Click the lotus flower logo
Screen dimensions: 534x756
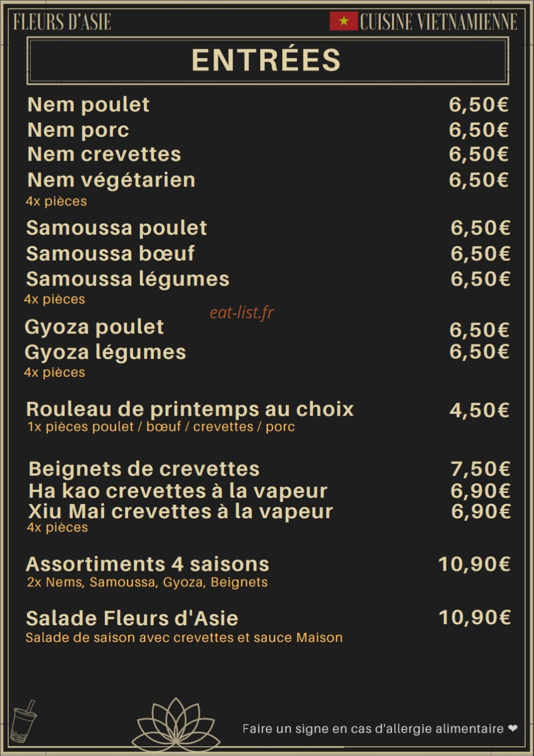pyautogui.click(x=176, y=725)
